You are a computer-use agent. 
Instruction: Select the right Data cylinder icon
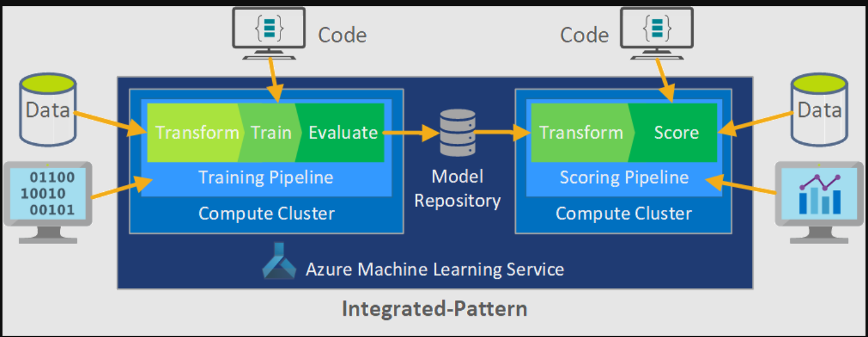819,109
